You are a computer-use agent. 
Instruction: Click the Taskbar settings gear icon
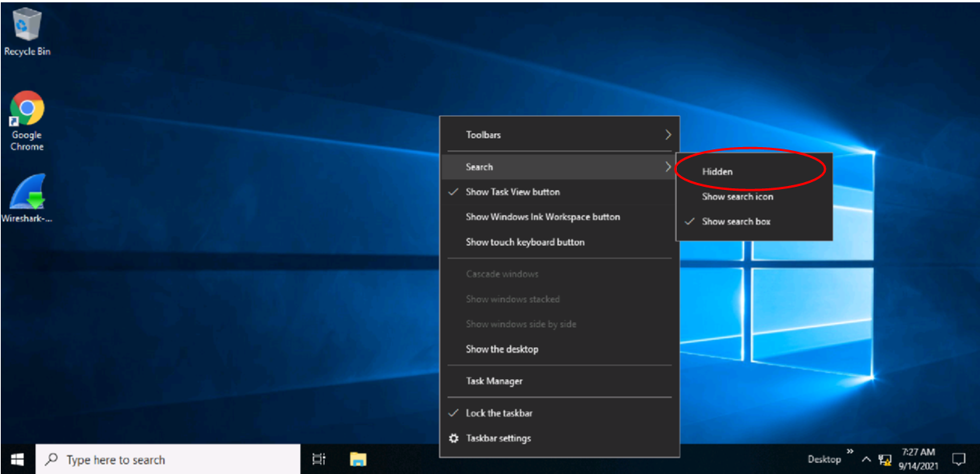click(453, 438)
